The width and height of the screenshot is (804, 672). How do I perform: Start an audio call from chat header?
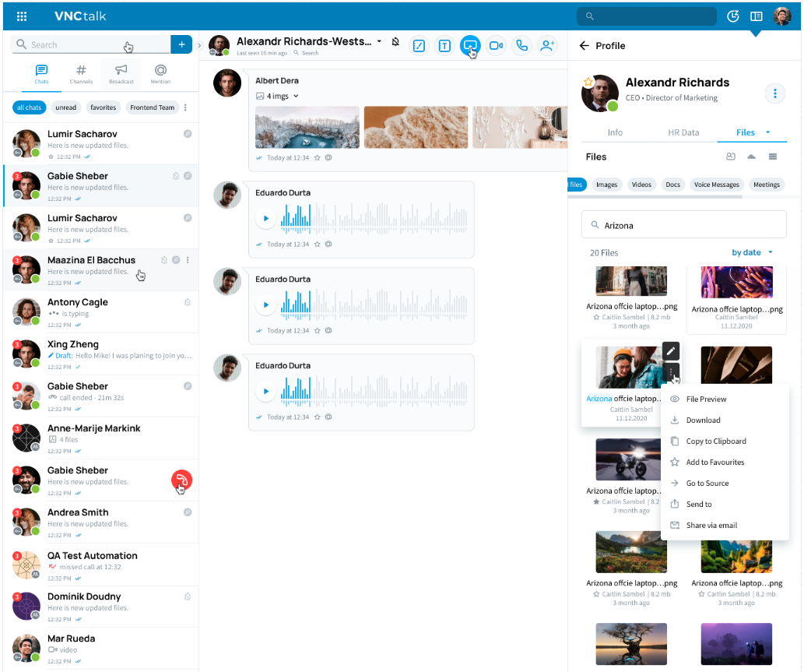[x=521, y=46]
